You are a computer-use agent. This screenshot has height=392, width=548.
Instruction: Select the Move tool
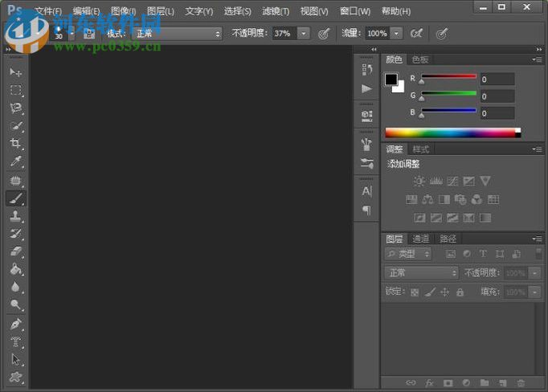tap(16, 72)
